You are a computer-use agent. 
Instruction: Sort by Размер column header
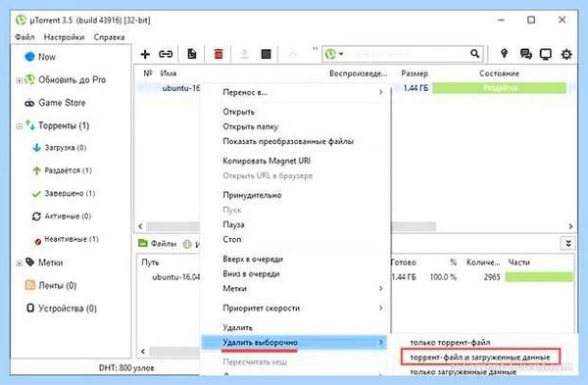pyautogui.click(x=415, y=73)
